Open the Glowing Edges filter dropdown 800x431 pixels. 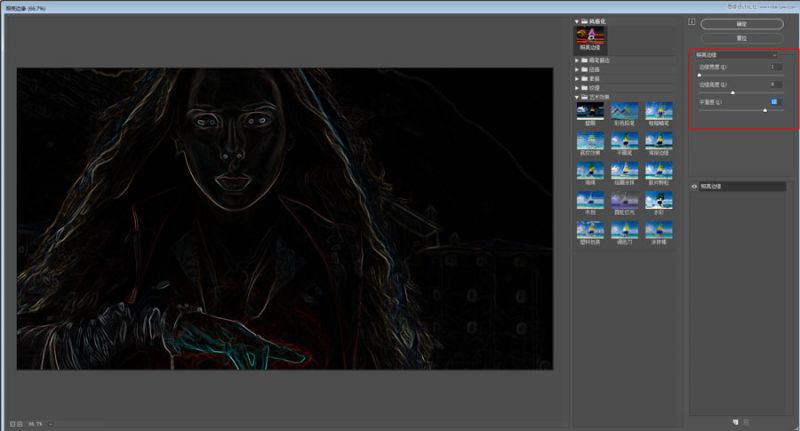[741, 55]
